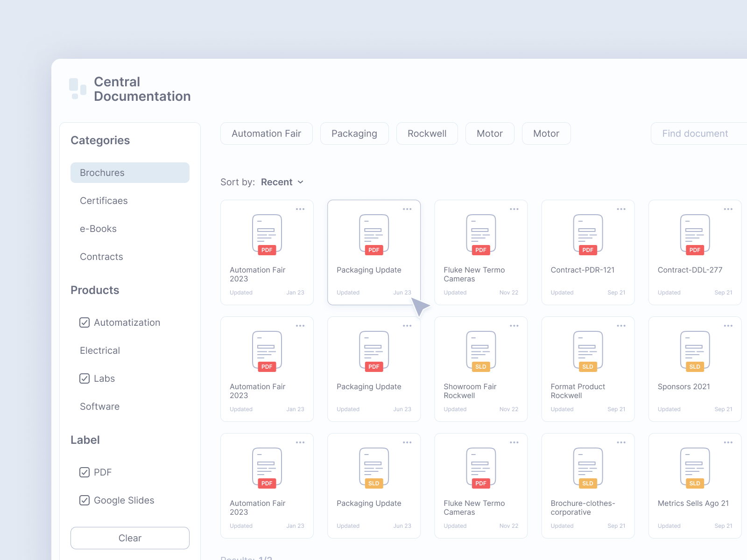Select the SLD icon of Format Product Rockwell
This screenshot has height=560, width=747.
click(588, 351)
